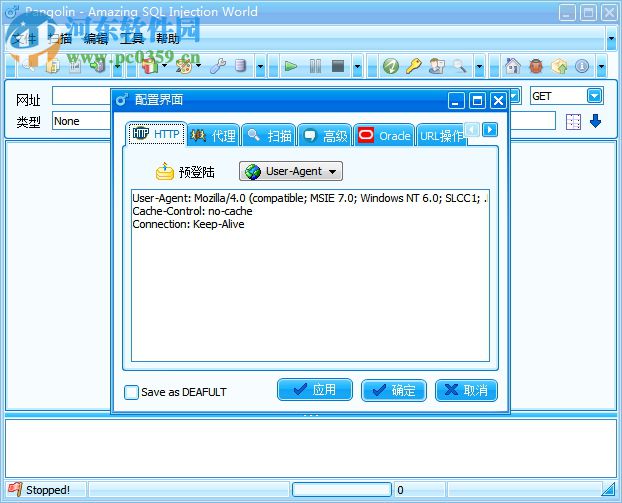The image size is (622, 503).
Task: Pause scan with the pause icon
Action: pos(315,66)
